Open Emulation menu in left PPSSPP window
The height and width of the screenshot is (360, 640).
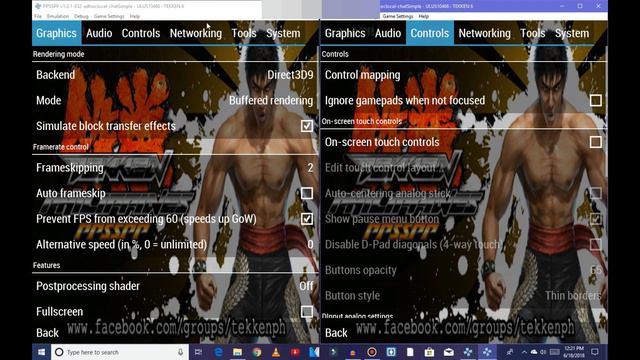pos(58,16)
